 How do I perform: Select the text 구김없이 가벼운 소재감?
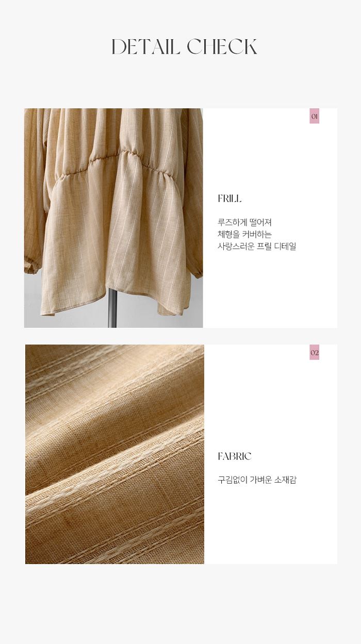coord(257,480)
